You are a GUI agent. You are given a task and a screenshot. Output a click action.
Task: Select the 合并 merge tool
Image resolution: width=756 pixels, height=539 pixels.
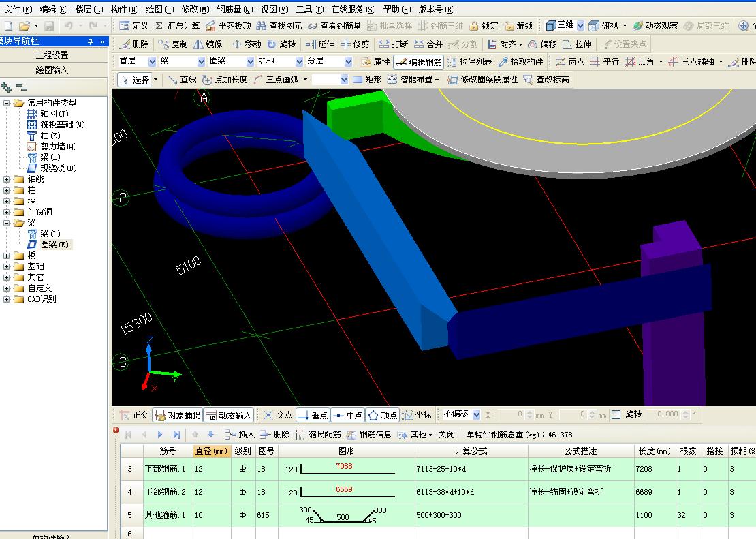(x=428, y=44)
